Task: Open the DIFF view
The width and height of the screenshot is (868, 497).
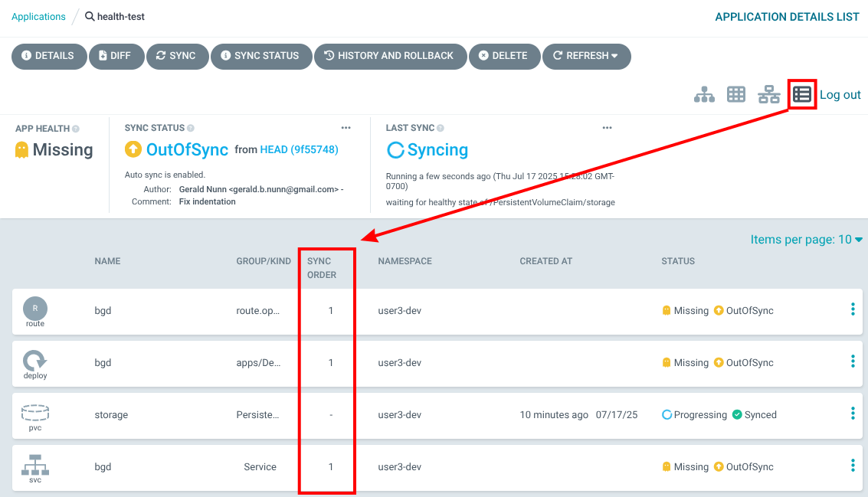Action: (116, 56)
